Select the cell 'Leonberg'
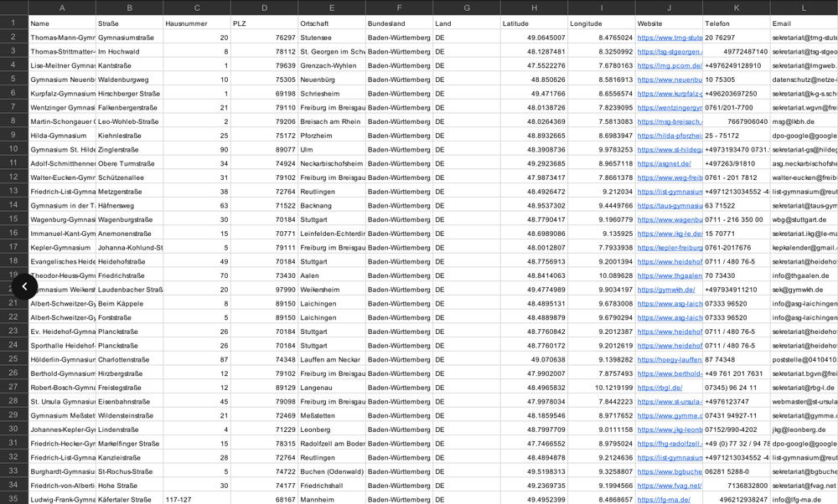Image resolution: width=838 pixels, height=504 pixels. point(332,429)
